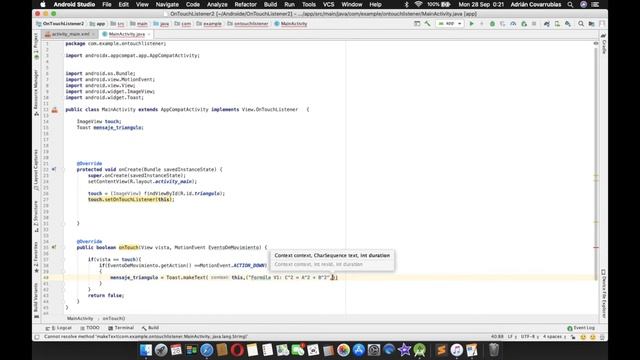Sync project with Gradle files icon

[547, 24]
